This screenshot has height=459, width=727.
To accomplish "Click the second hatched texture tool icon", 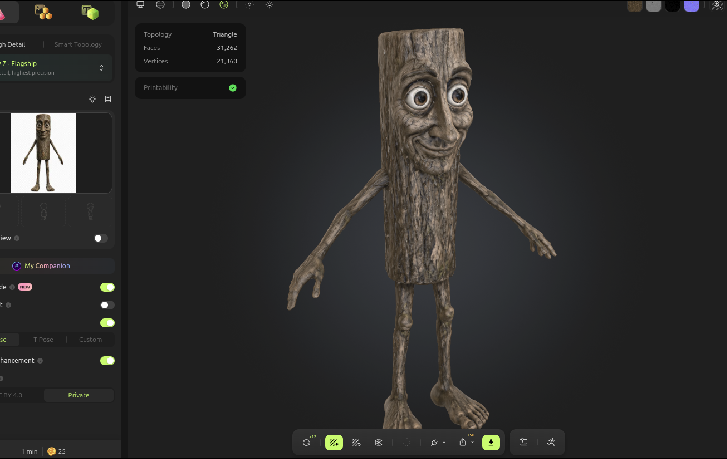I will pos(356,442).
